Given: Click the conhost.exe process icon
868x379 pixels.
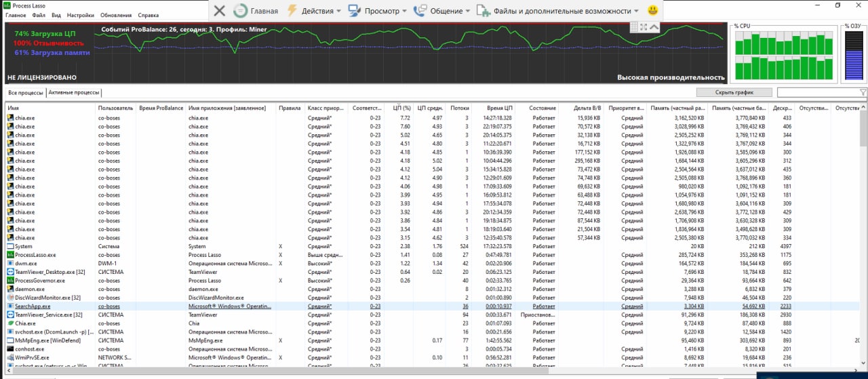Looking at the screenshot, I should (10, 348).
